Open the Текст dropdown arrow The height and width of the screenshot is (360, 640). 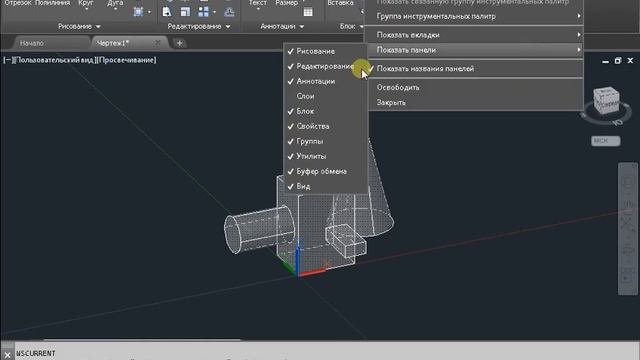(x=258, y=9)
